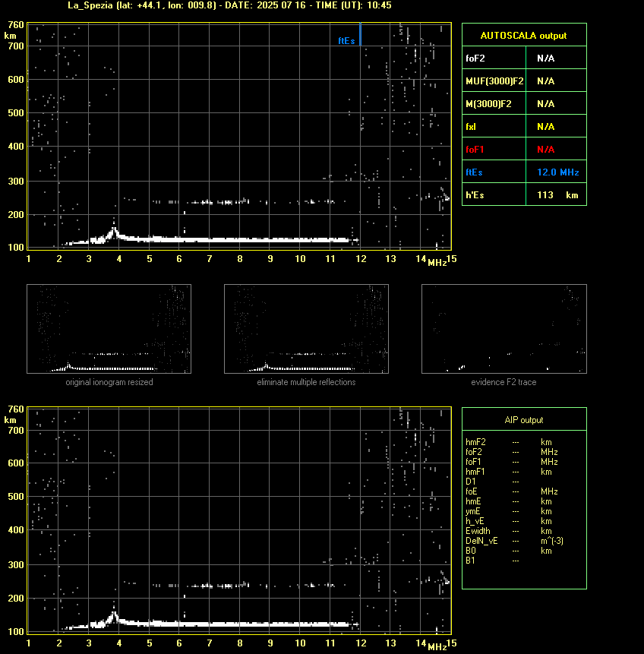644x654 pixels.
Task: Click the 'evidence F2 trace' caption
Action: point(504,382)
